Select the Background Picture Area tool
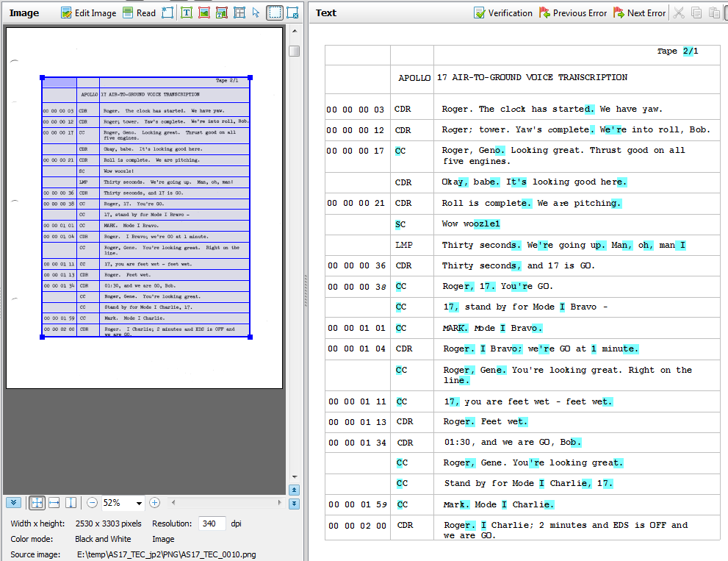 tap(221, 13)
